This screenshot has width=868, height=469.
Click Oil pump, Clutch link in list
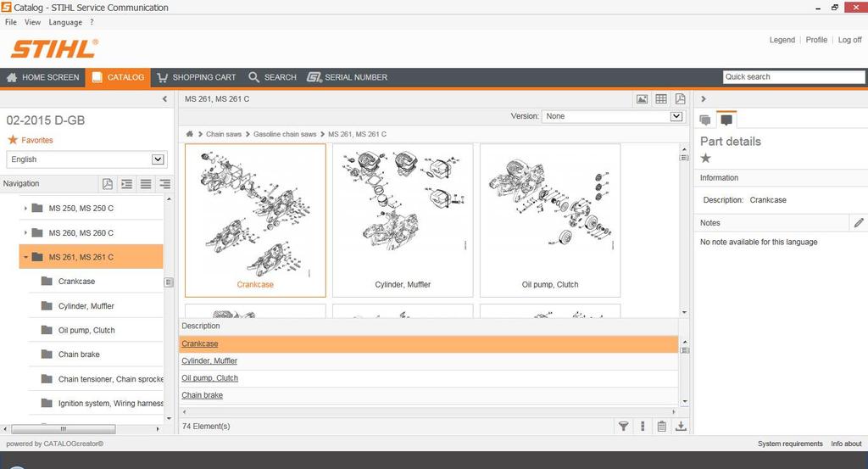coord(210,378)
